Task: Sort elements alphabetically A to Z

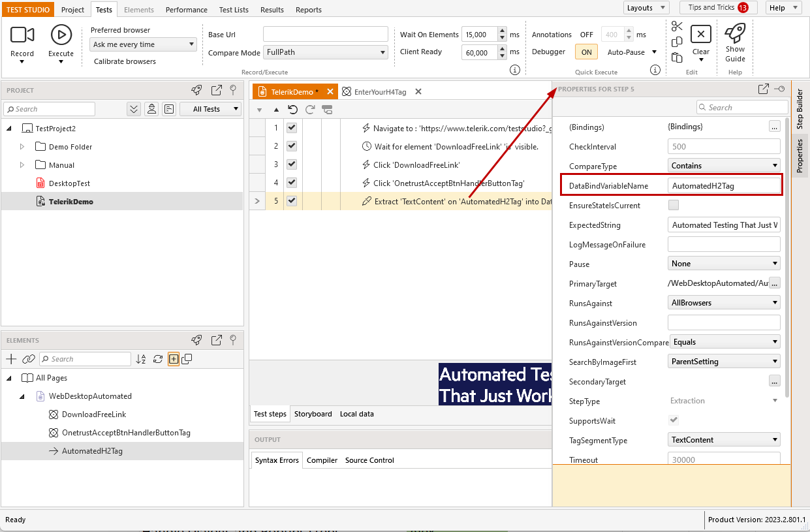Action: 141,359
